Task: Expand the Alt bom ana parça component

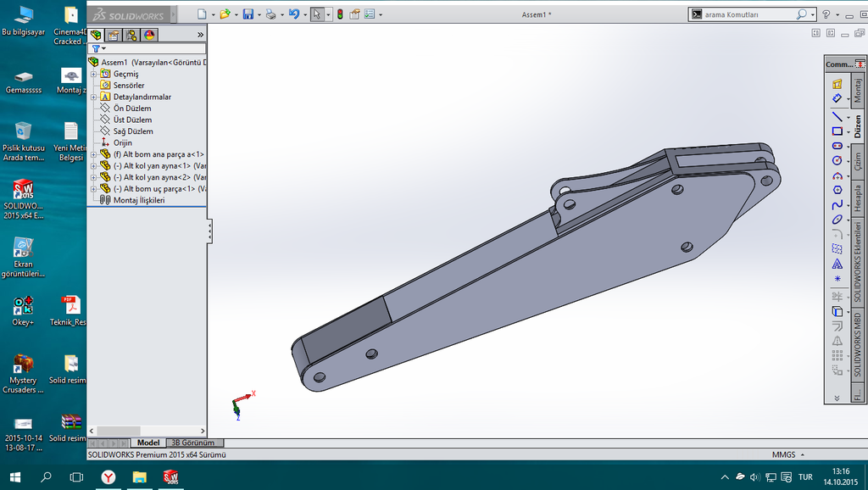Action: pyautogui.click(x=94, y=154)
